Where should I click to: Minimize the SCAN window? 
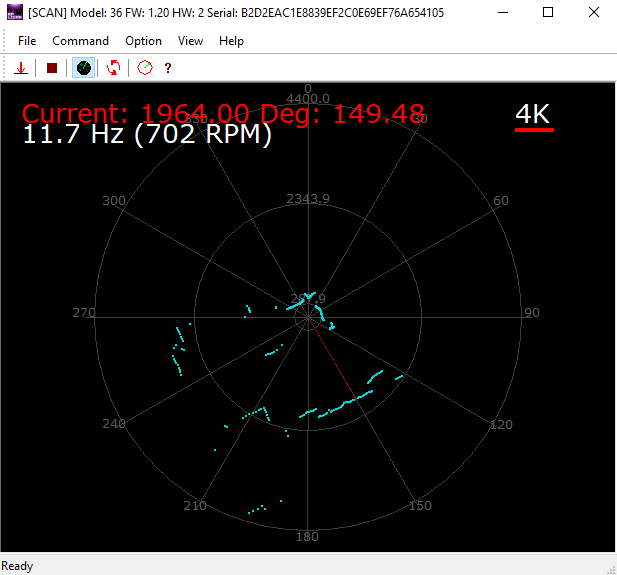pos(502,13)
